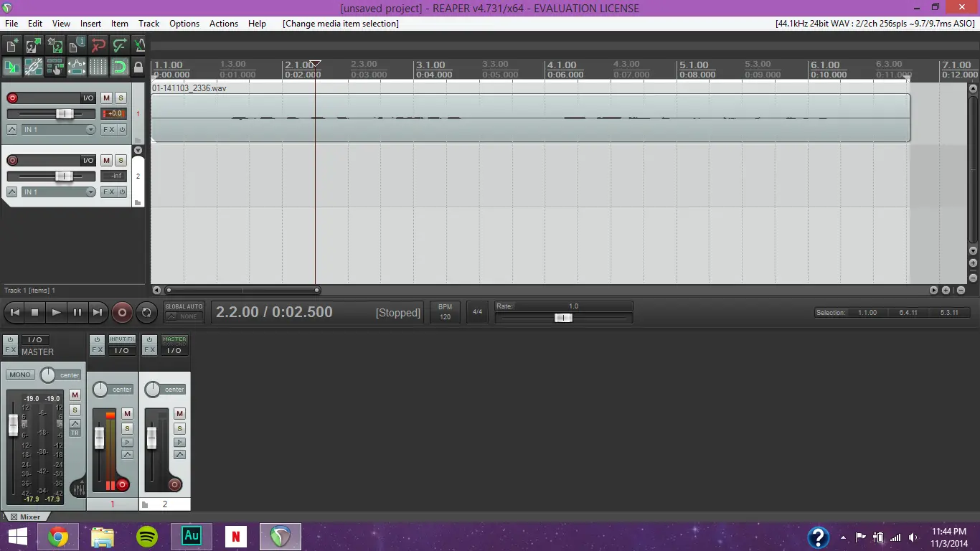Open Spotify from the Windows taskbar
980x551 pixels.
[147, 537]
